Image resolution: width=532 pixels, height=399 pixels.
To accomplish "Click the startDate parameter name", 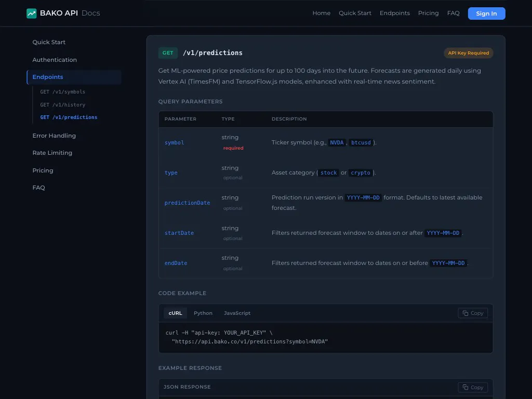I will [x=179, y=233].
